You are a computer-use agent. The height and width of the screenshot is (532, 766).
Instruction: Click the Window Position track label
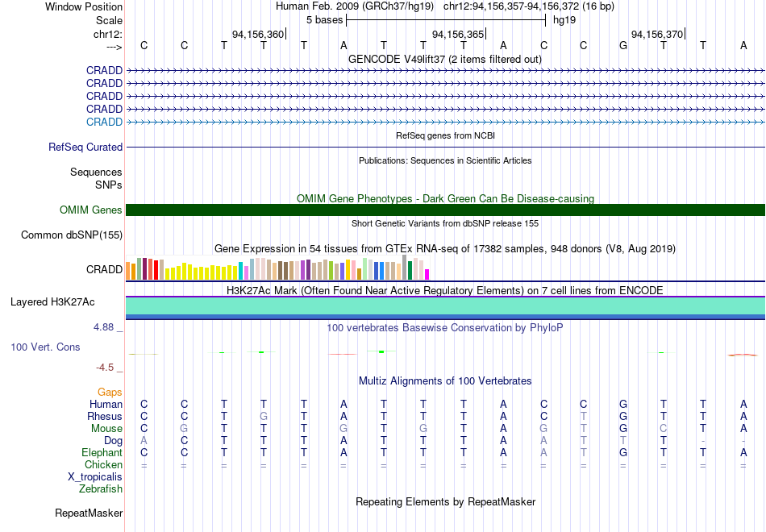click(x=84, y=6)
